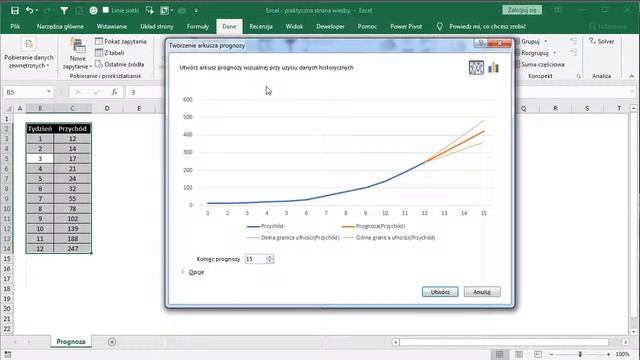Screen dimensions: 640x360
Task: Zoom in with the plus button
Action: tap(608, 354)
